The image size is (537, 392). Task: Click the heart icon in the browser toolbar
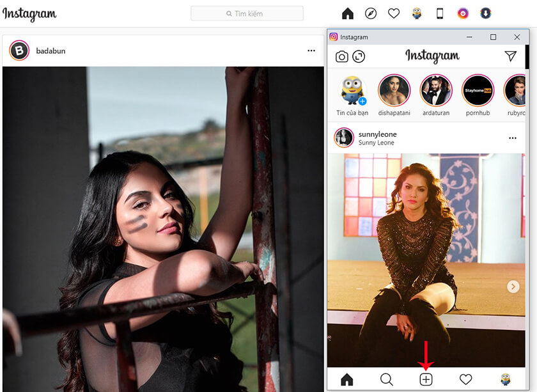click(393, 13)
